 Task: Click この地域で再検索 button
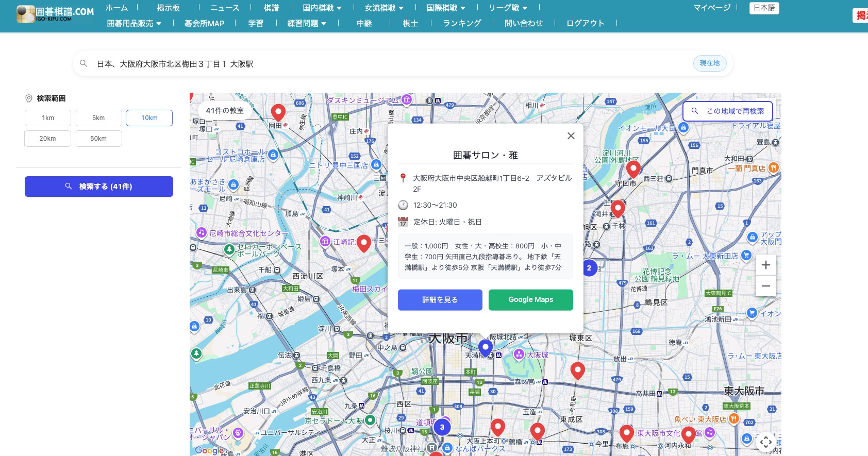[728, 111]
